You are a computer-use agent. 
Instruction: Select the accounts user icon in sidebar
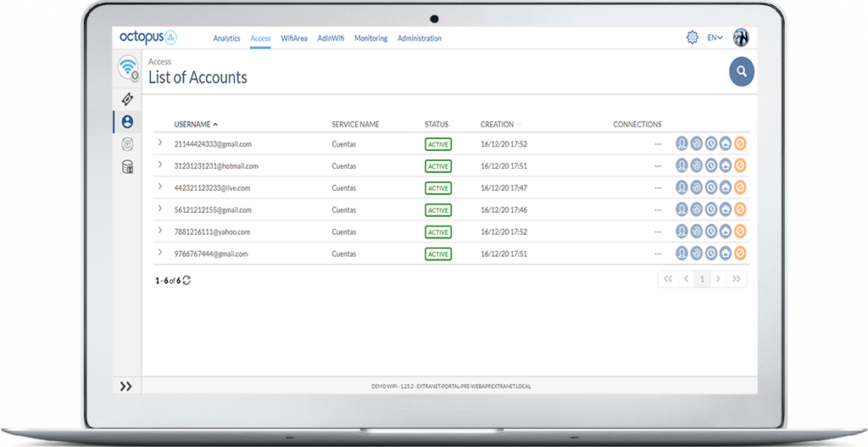127,122
